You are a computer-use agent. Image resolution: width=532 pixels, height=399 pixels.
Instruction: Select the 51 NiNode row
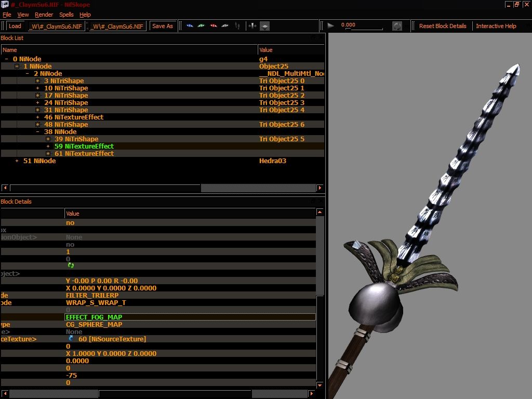pos(163,161)
